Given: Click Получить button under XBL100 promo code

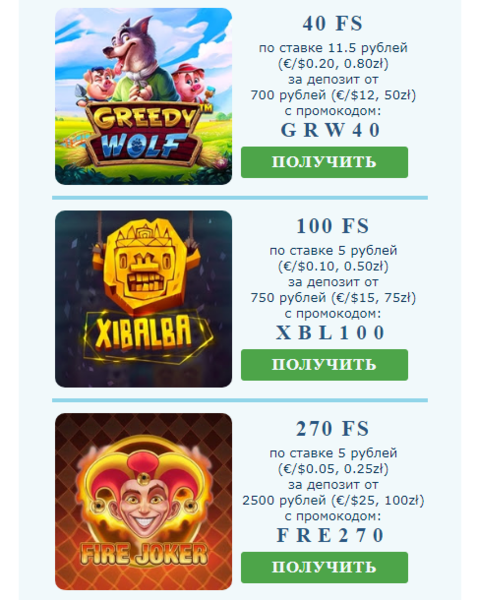Looking at the screenshot, I should pyautogui.click(x=324, y=365).
